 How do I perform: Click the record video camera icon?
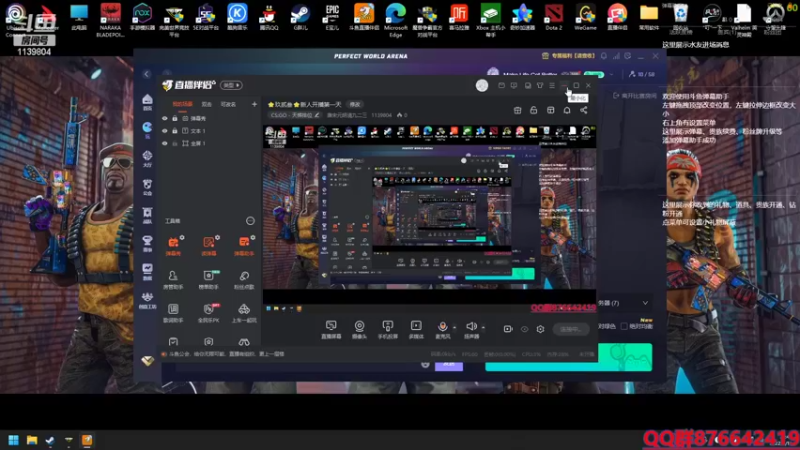point(508,329)
